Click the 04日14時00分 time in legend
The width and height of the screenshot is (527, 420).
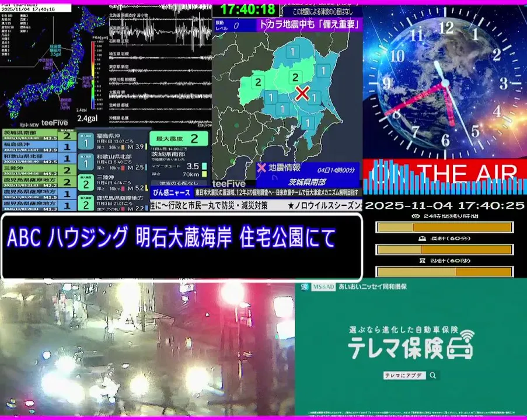[x=336, y=170]
